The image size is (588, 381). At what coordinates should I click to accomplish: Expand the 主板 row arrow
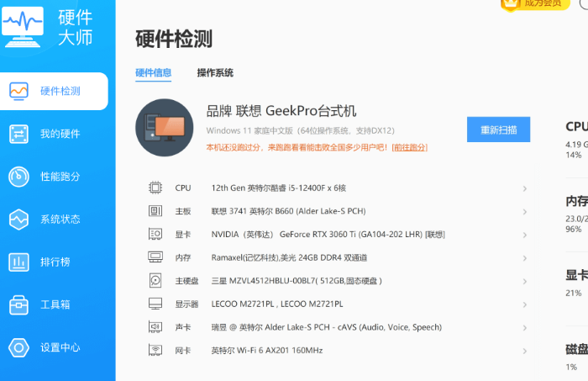tap(524, 211)
